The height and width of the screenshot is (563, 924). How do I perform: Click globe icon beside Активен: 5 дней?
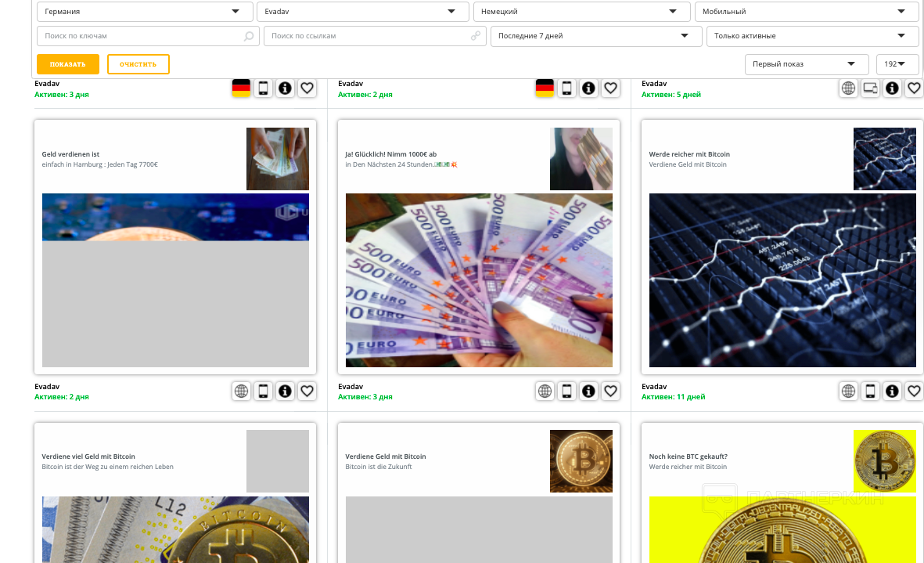pos(849,88)
